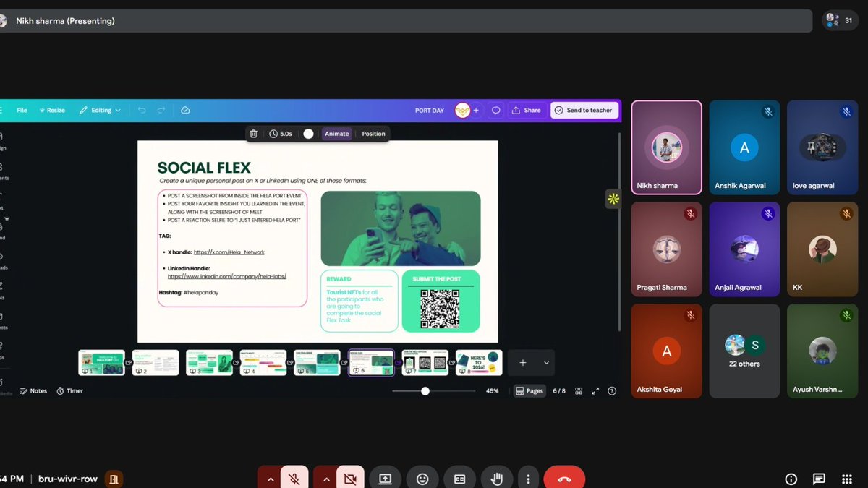Screen dimensions: 868x488
Task: Click the present screen share icon
Action: click(385, 479)
